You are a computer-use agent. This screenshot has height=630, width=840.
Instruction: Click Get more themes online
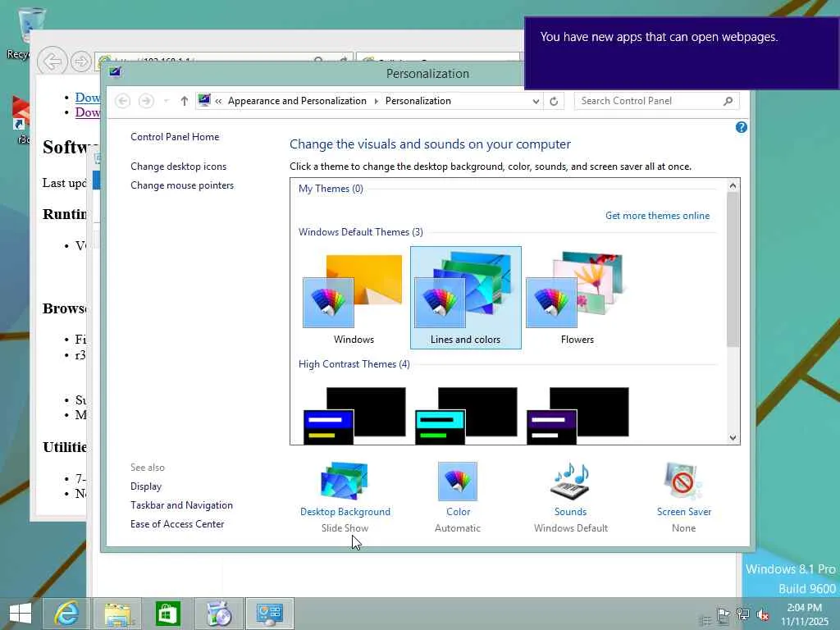click(657, 216)
